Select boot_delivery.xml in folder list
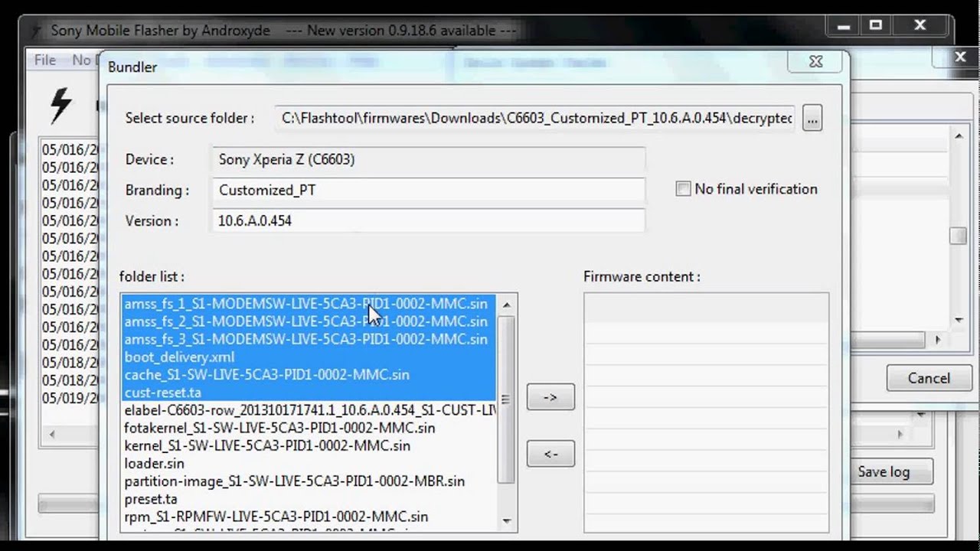 click(x=309, y=357)
